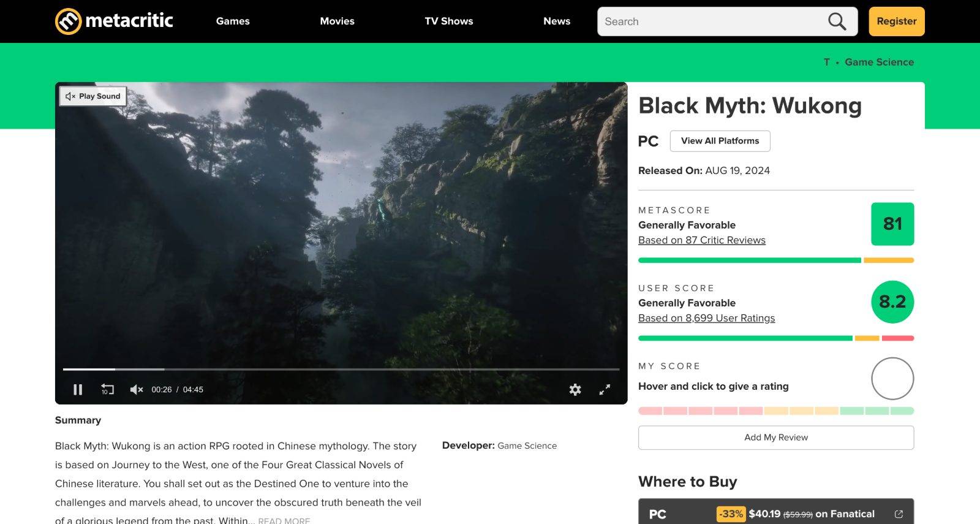
Task: Select a rating on My Score bar
Action: point(776,411)
